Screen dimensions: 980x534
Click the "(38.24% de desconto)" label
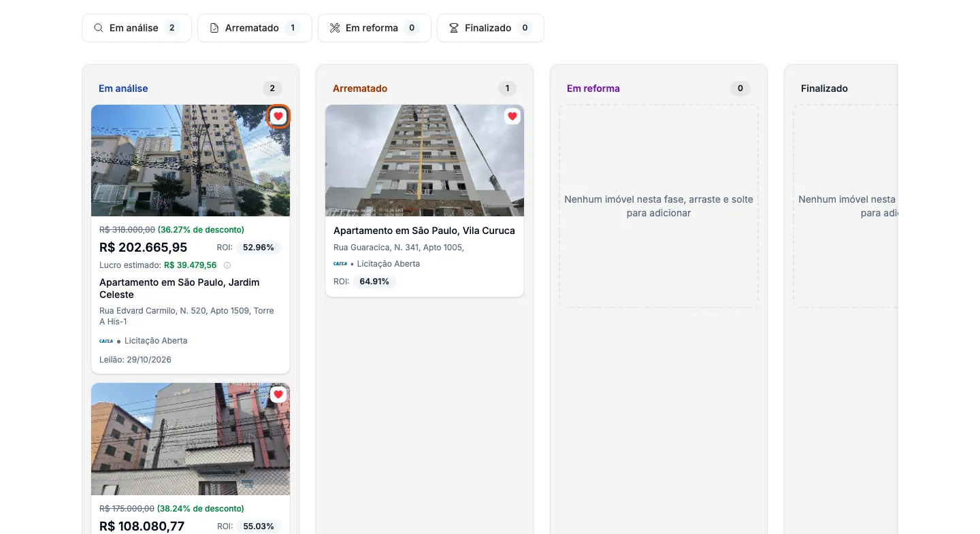point(200,509)
